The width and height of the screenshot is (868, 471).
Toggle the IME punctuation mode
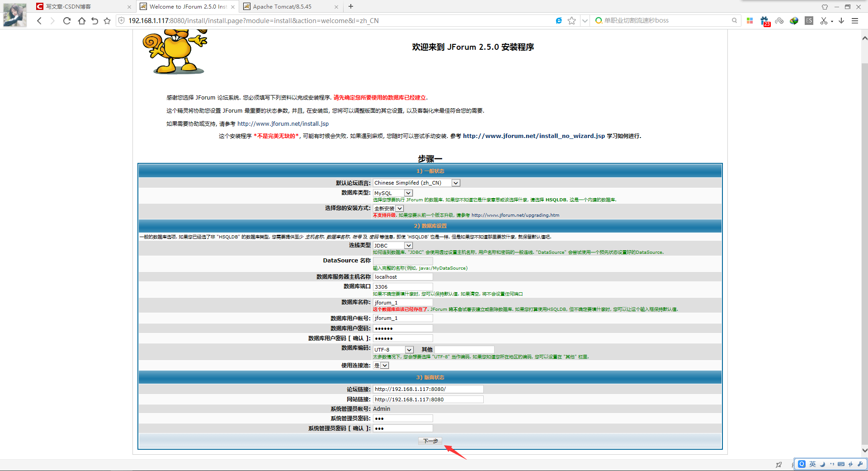(x=832, y=464)
